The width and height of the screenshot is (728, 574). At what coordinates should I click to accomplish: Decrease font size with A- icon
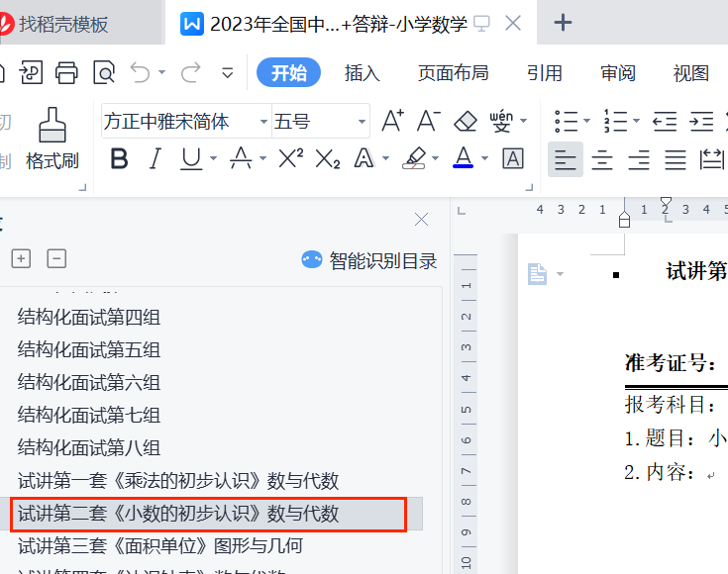[428, 121]
